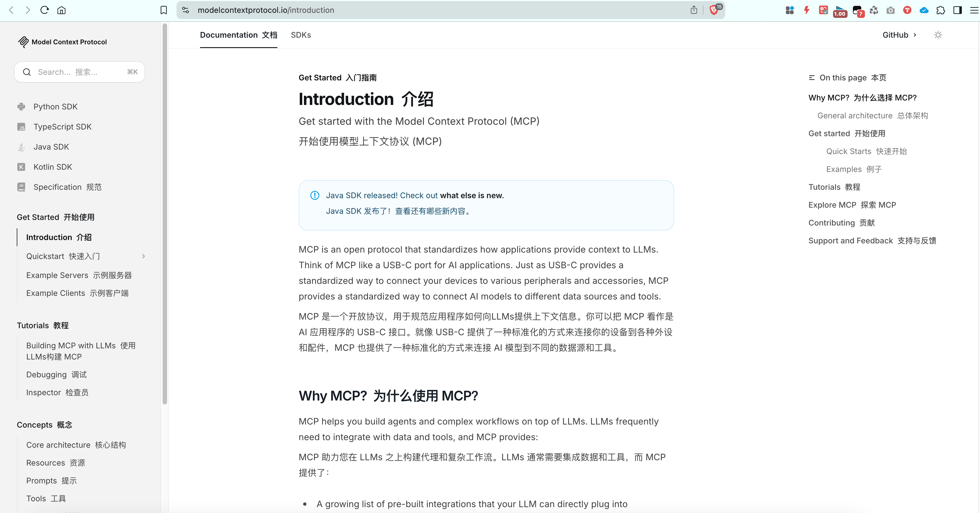Screen dimensions: 980x513
Task: Click the Model Context Protocol site title
Action: coord(69,42)
